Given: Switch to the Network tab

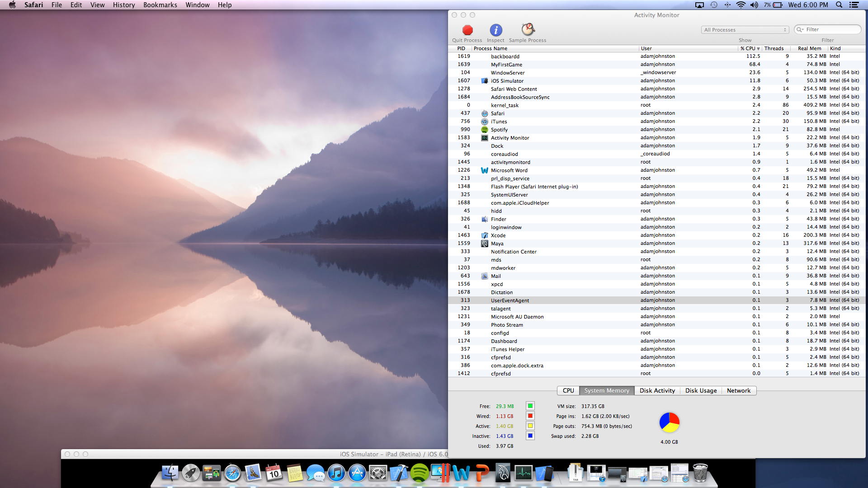Looking at the screenshot, I should click(739, 391).
